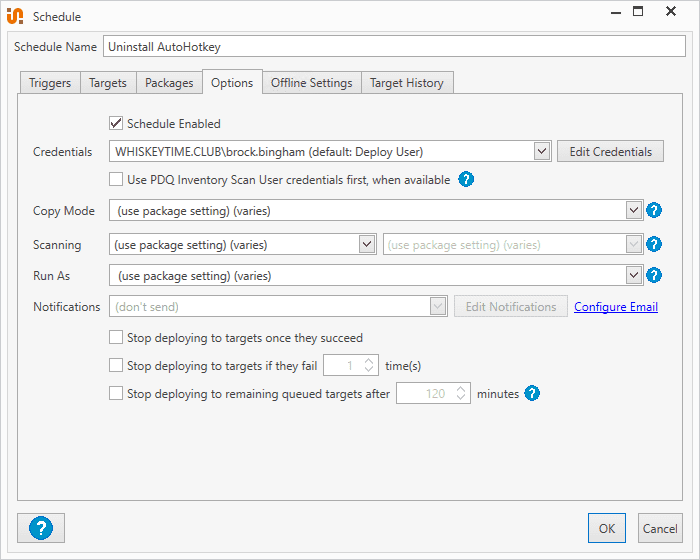Image resolution: width=700 pixels, height=560 pixels.
Task: Open the Copy Mode help icon
Action: pos(654,210)
